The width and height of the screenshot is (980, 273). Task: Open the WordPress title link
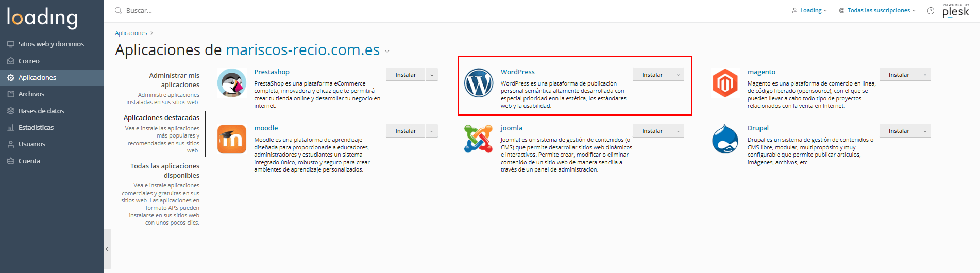coord(518,72)
